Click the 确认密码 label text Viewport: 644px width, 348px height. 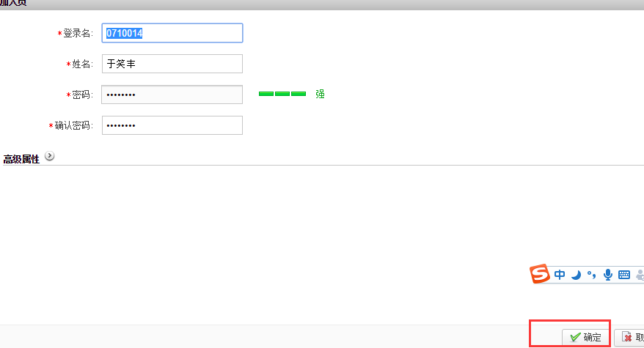73,125
